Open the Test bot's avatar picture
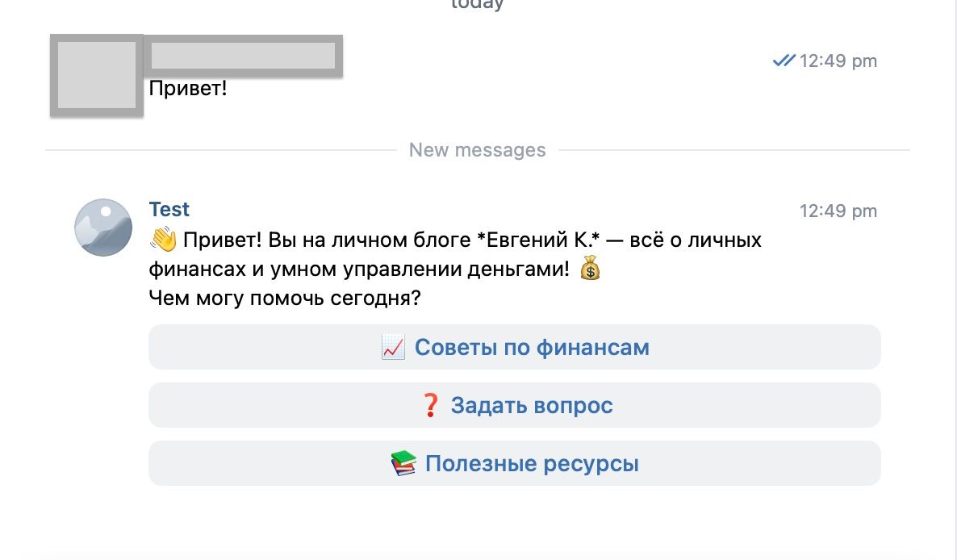 click(x=103, y=228)
